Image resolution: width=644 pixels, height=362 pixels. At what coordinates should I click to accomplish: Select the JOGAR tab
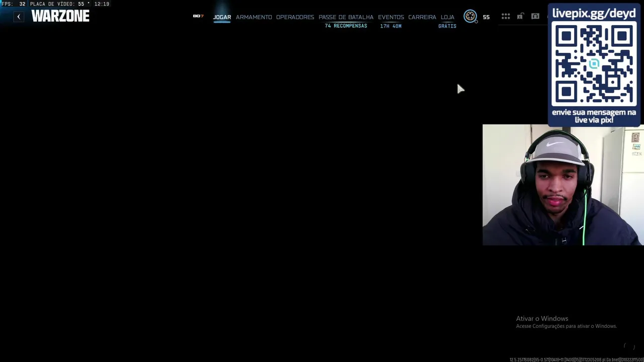(222, 17)
